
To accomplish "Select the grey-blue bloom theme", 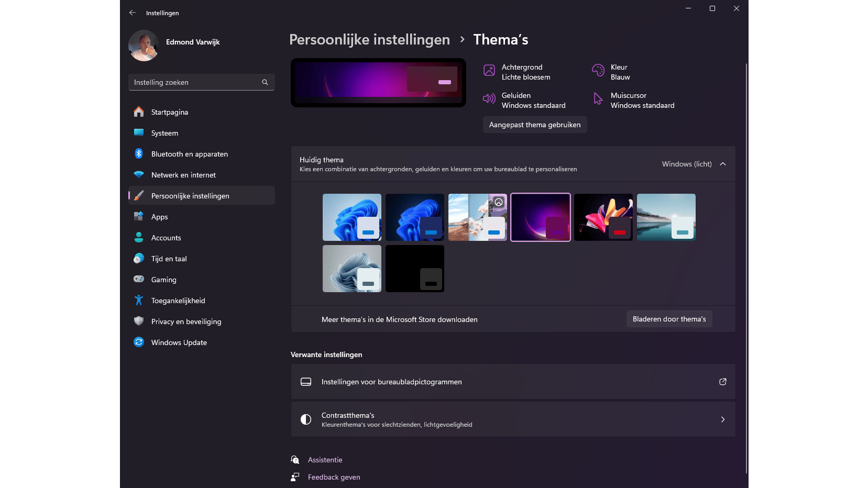I will pyautogui.click(x=352, y=269).
